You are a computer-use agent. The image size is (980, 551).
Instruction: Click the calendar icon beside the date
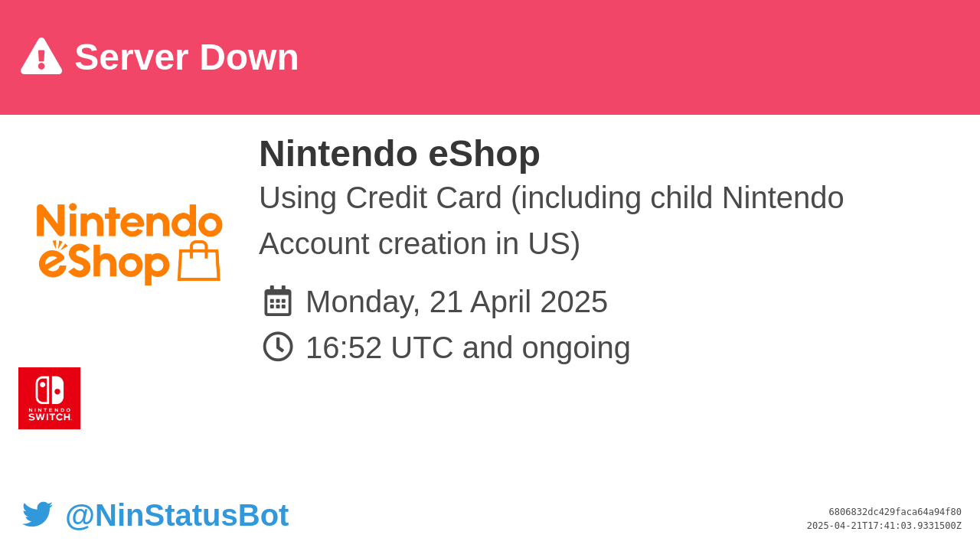[x=278, y=301]
